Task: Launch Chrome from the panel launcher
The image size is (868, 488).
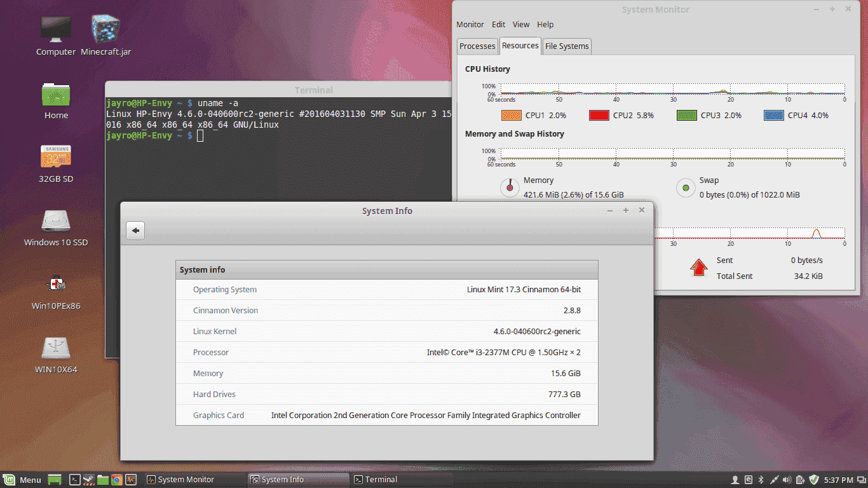Action: coord(117,480)
